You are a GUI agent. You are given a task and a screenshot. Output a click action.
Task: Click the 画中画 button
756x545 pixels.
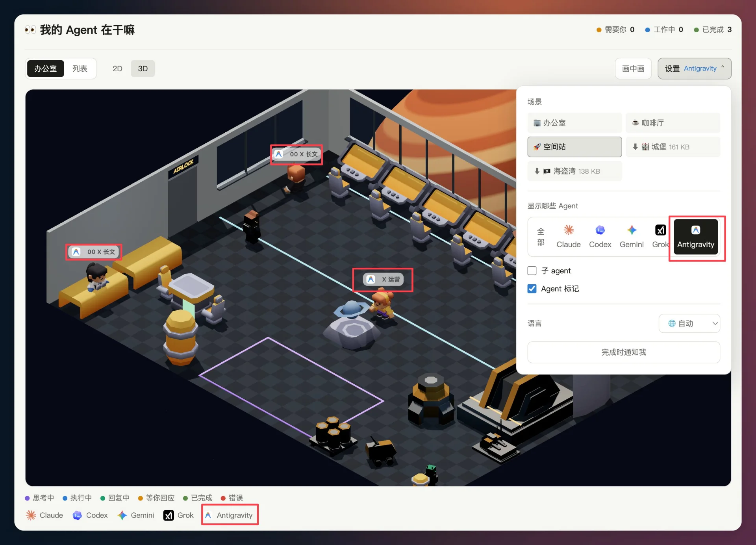point(633,69)
